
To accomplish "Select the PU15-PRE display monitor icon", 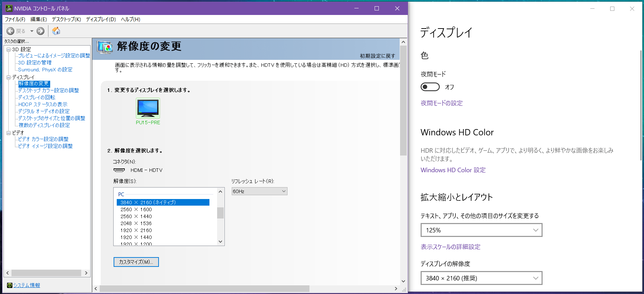I will coord(148,109).
